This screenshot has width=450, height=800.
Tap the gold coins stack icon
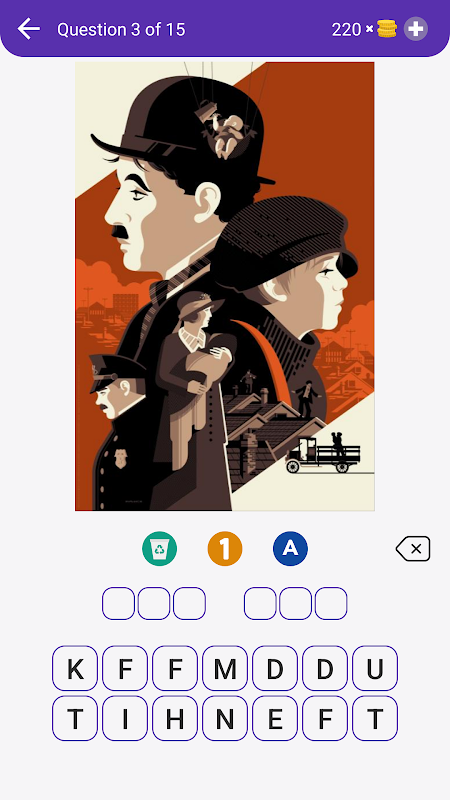(x=387, y=29)
